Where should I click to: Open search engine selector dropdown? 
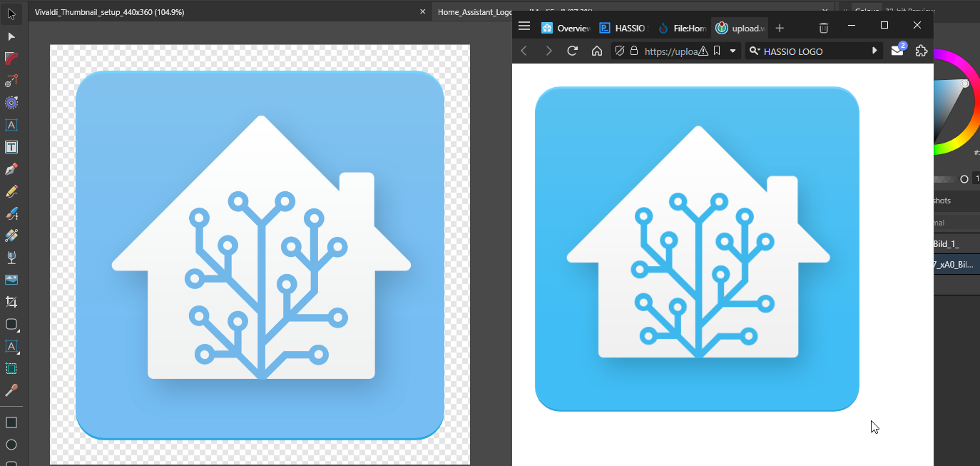tap(754, 51)
